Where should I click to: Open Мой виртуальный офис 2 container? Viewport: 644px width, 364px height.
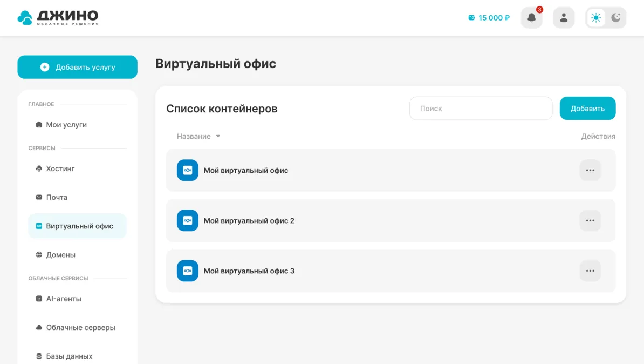[390, 220]
